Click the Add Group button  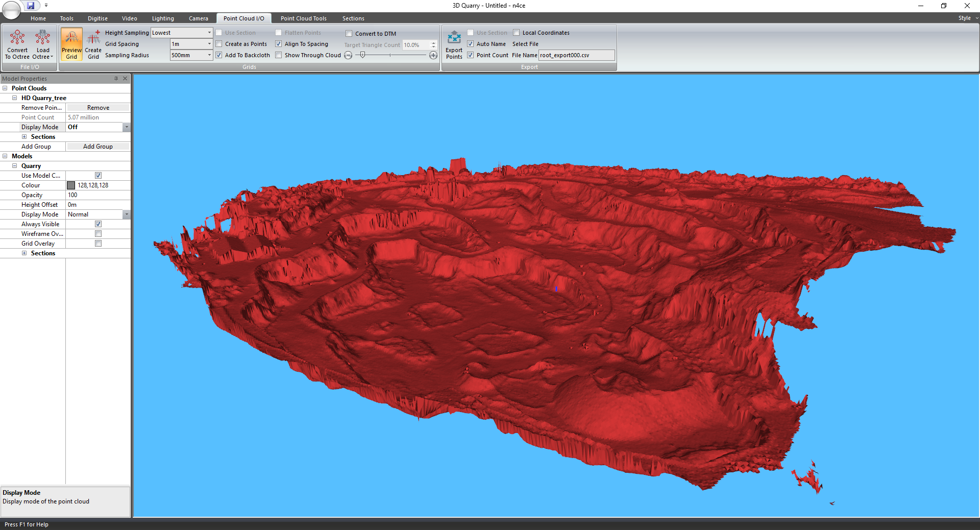(98, 147)
